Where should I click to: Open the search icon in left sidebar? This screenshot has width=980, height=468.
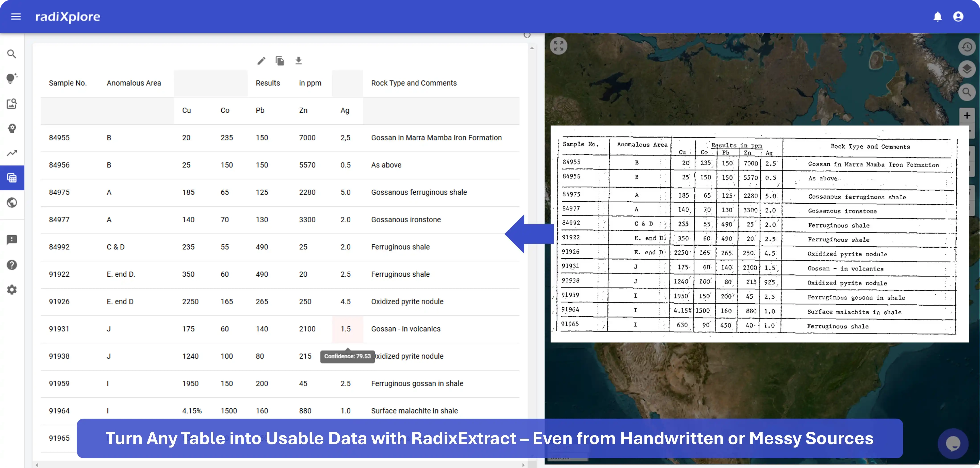(x=12, y=54)
